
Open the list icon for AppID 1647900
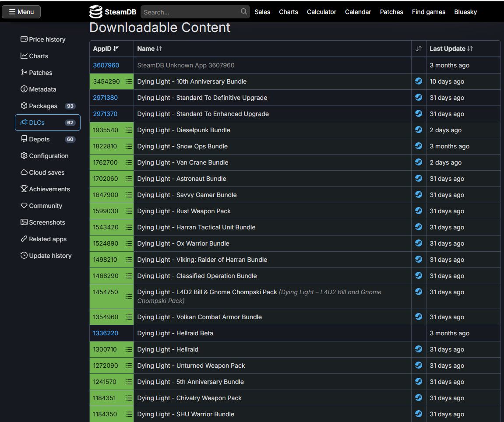(x=129, y=195)
